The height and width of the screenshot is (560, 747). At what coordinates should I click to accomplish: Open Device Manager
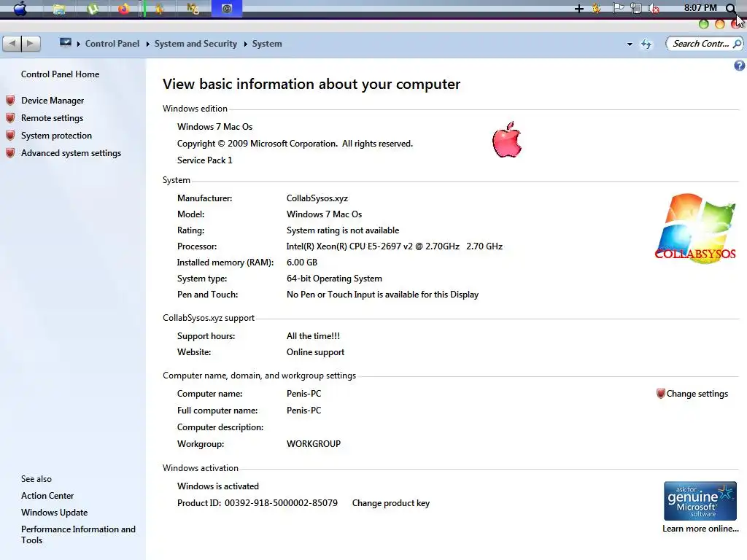pyautogui.click(x=53, y=101)
